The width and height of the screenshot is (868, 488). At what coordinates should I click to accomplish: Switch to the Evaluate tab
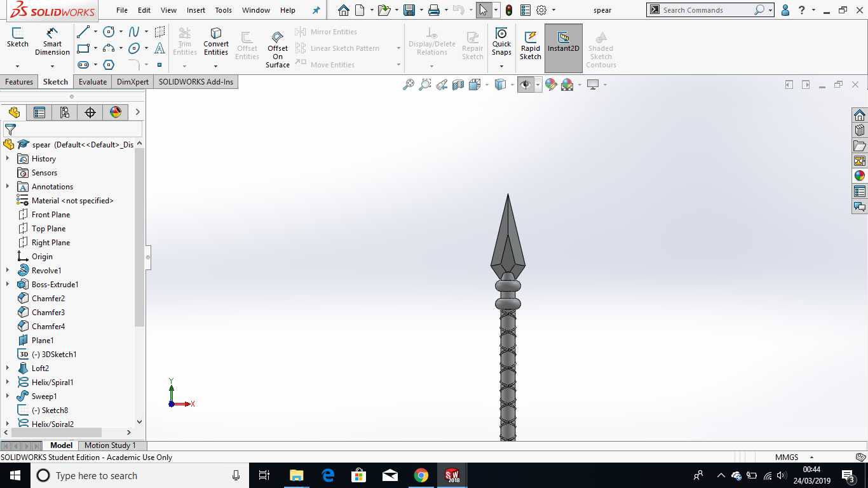pos(93,82)
